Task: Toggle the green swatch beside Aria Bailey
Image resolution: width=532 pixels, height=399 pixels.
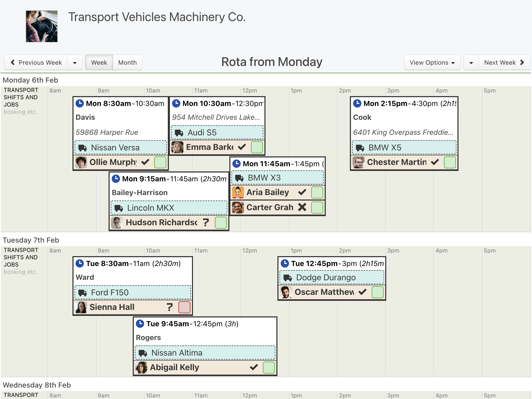Action: pyautogui.click(x=317, y=192)
